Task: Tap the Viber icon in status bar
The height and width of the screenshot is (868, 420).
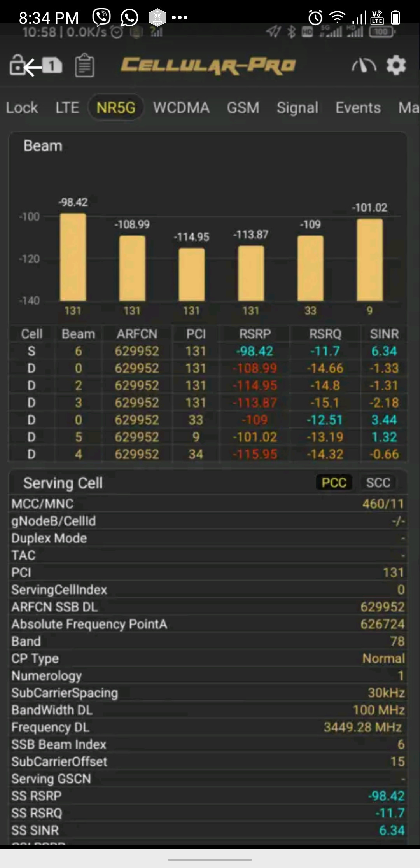Action: 101,17
